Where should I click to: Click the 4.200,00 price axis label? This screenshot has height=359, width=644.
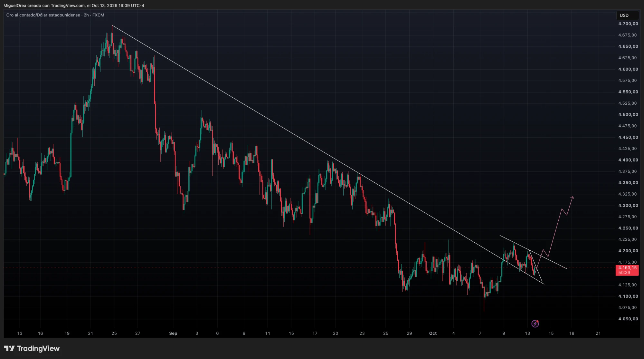[x=628, y=251]
